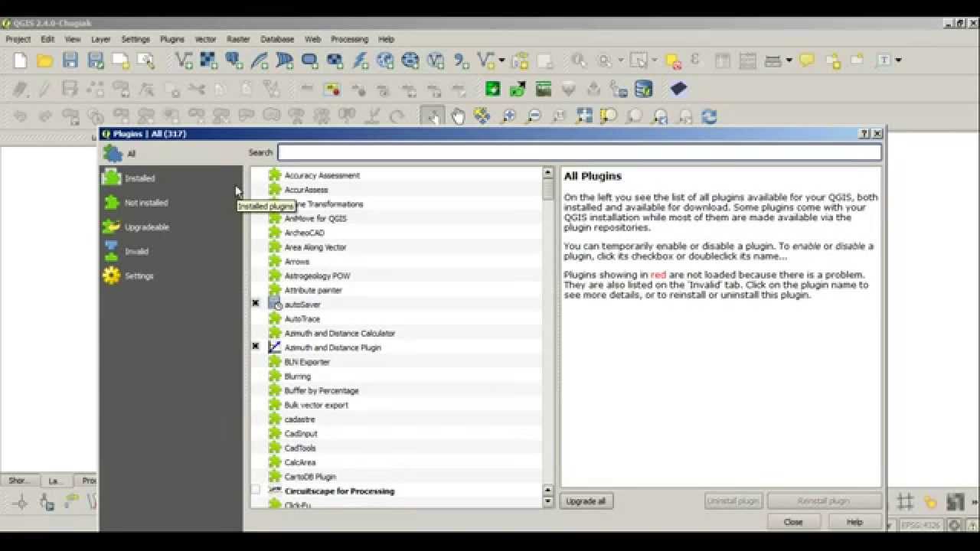Open the Project menu
This screenshot has width=980, height=551.
(18, 39)
